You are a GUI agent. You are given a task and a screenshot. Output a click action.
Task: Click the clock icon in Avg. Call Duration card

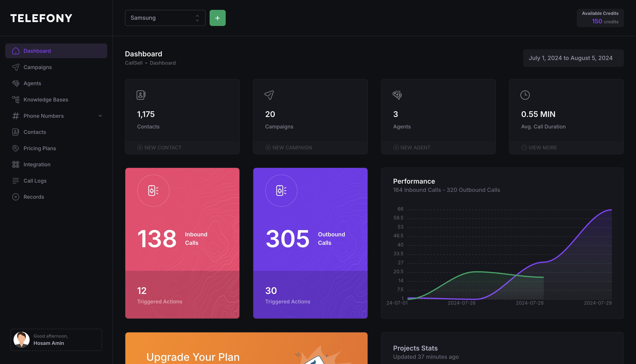click(525, 95)
